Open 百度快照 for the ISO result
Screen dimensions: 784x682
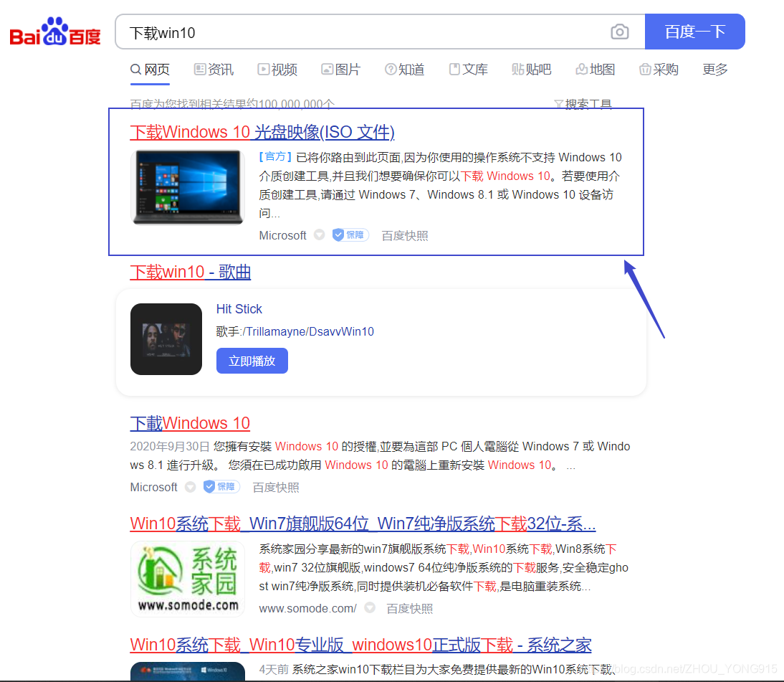pos(404,235)
